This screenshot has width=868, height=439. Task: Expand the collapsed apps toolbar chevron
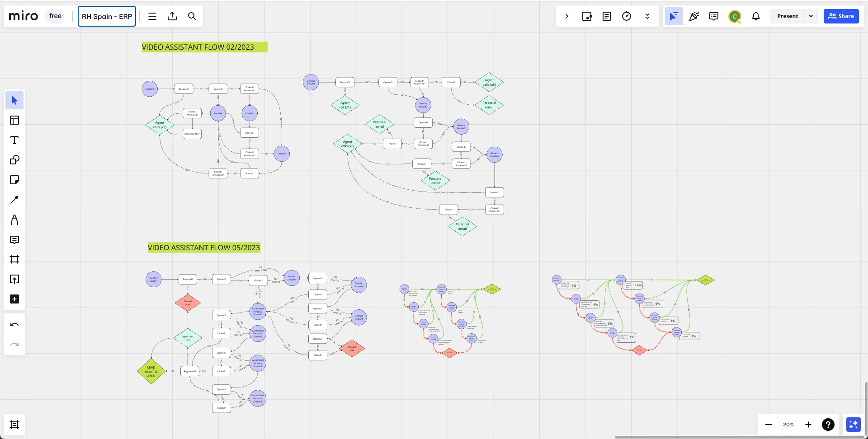pos(567,16)
